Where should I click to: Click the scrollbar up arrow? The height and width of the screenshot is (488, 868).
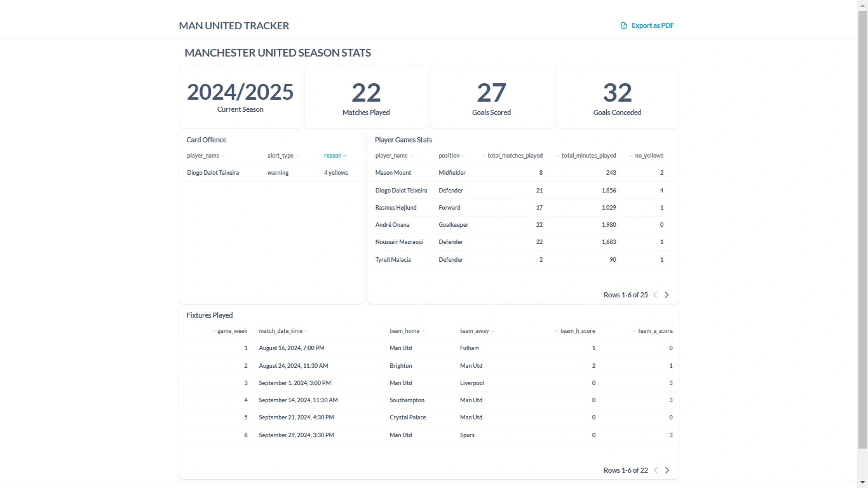(863, 4)
